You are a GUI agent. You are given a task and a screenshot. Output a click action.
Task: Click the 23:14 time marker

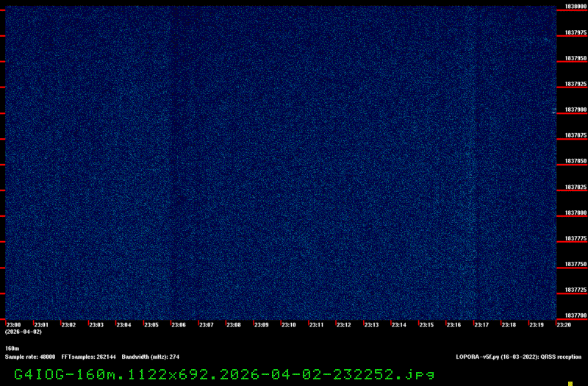[x=399, y=325]
